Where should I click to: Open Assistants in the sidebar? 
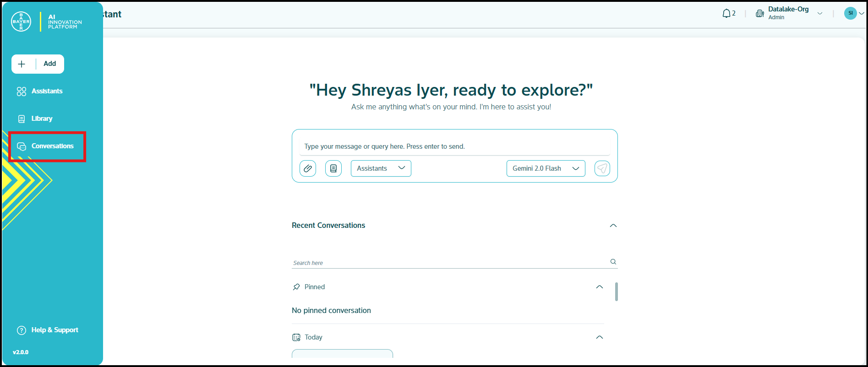click(x=47, y=91)
